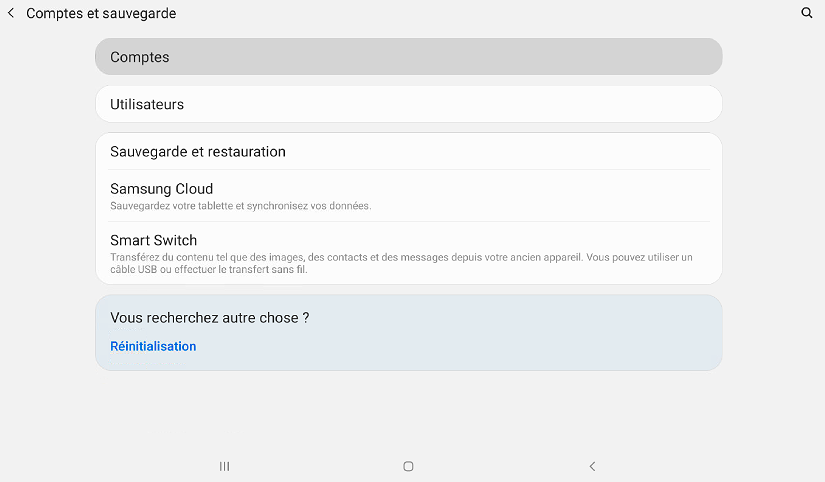Open the Comptes settings entry
The height and width of the screenshot is (482, 825).
[140, 57]
